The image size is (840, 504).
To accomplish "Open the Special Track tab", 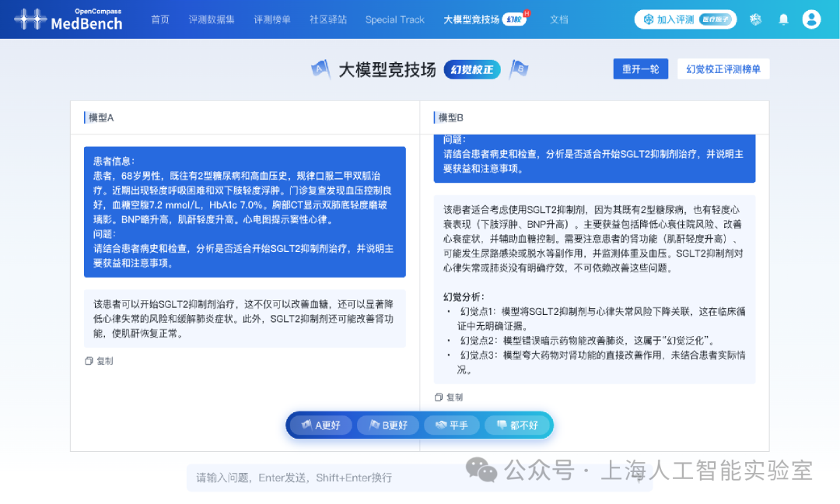I will pos(395,19).
